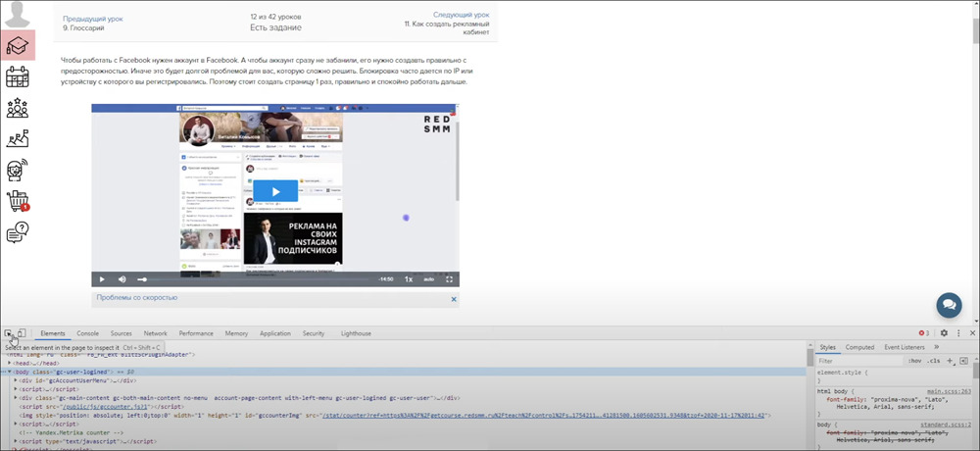980x451 pixels.
Task: Switch to the Sources tab
Action: tap(122, 333)
